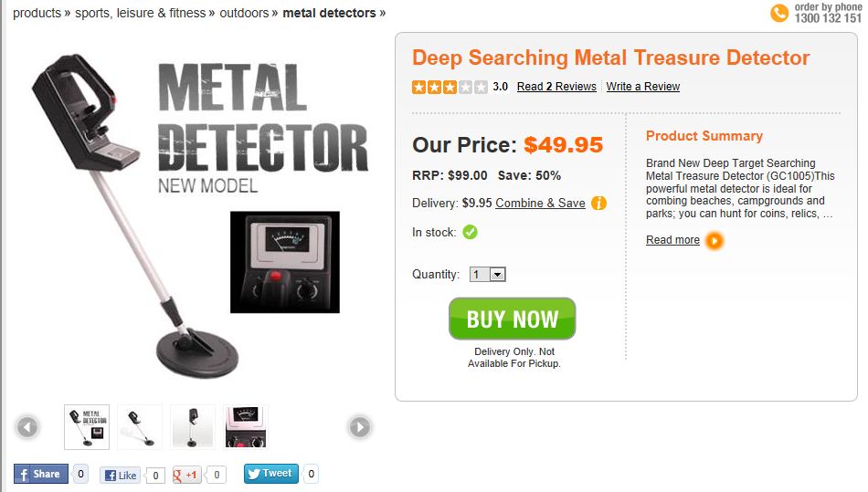Navigate to outdoors breadcrumb category
Image resolution: width=868 pixels, height=492 pixels.
pos(244,13)
